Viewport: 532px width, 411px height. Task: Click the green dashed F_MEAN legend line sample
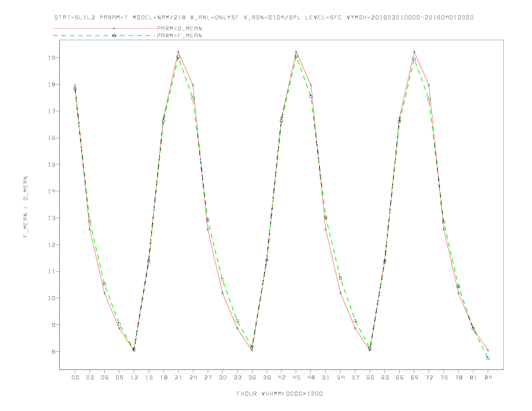click(104, 36)
